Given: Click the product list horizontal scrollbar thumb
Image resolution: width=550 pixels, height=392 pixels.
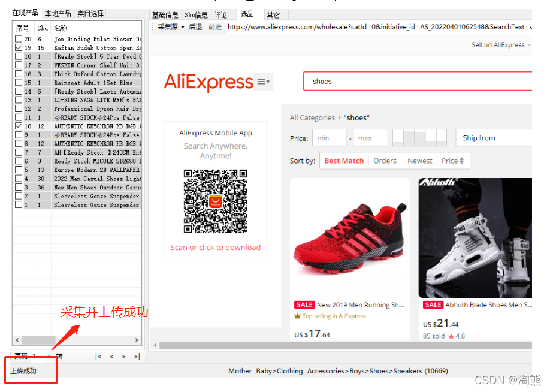Looking at the screenshot, I should click(39, 340).
